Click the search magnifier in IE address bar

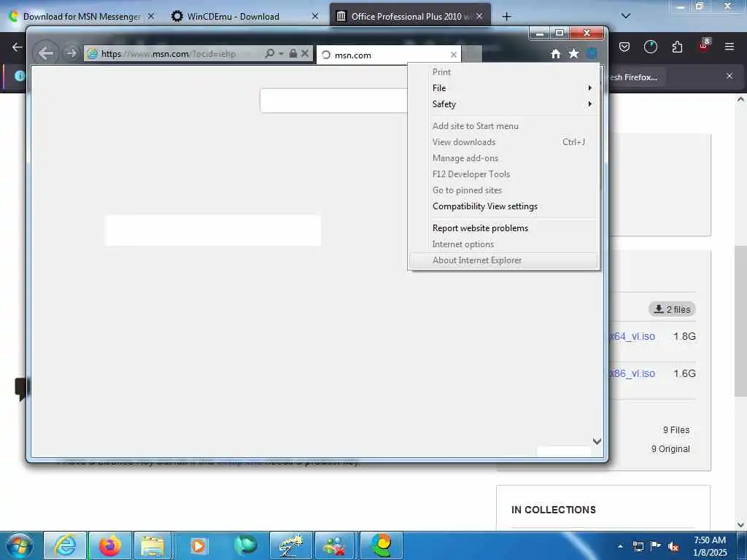pyautogui.click(x=270, y=53)
